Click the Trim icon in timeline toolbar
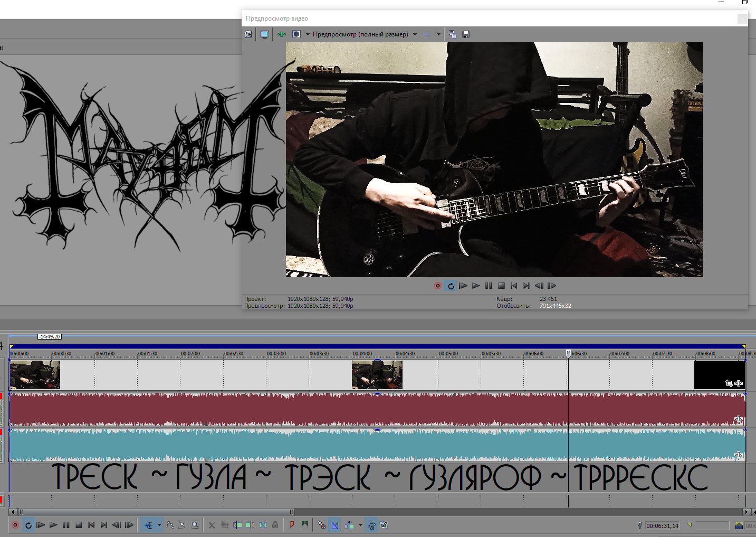The image size is (756, 537). pyautogui.click(x=225, y=525)
